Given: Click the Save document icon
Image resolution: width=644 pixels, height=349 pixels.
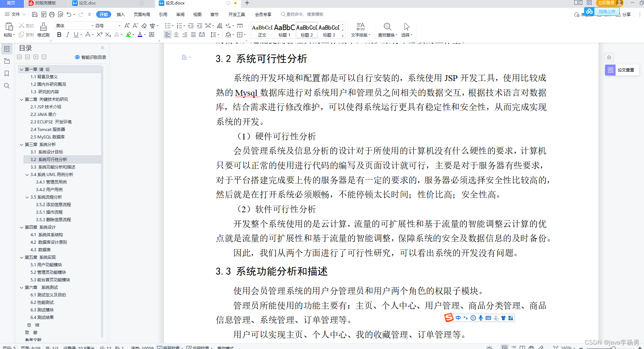Looking at the screenshot, I should click(x=35, y=14).
